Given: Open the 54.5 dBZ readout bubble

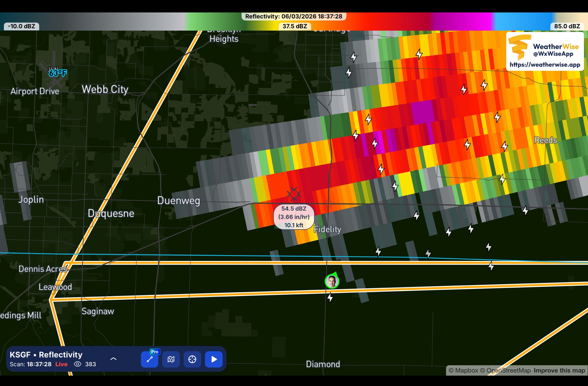Looking at the screenshot, I should click(x=294, y=217).
